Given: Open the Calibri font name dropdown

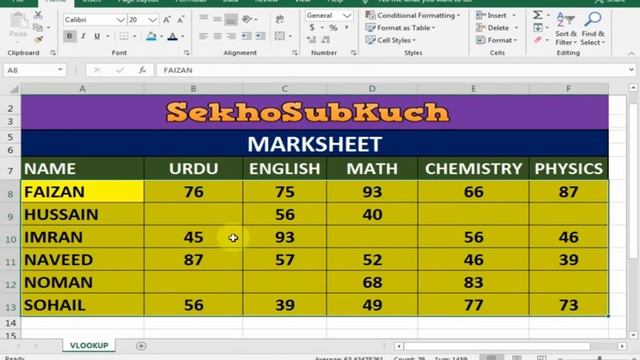Looking at the screenshot, I should coord(120,20).
